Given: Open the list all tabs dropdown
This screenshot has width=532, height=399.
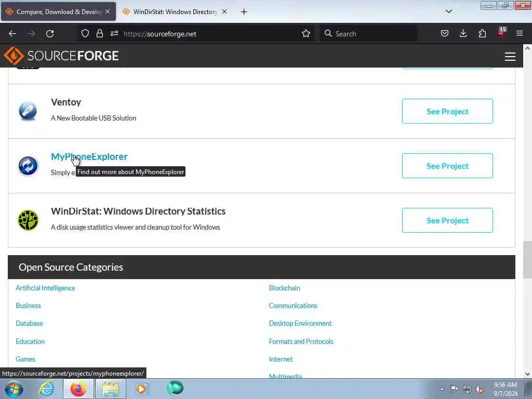Looking at the screenshot, I should (x=449, y=11).
